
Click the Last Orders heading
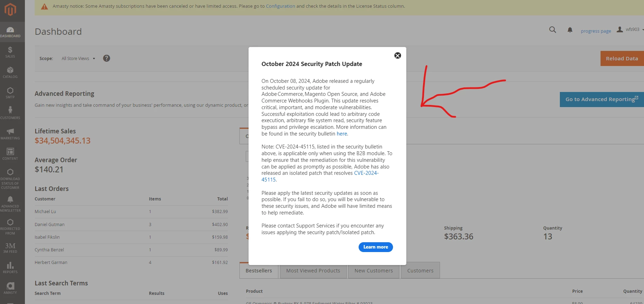coord(52,189)
